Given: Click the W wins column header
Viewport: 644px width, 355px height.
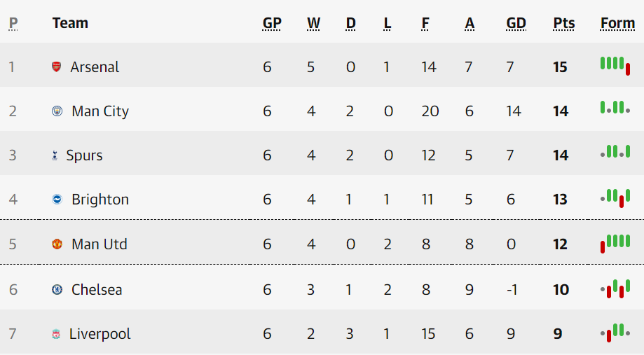Looking at the screenshot, I should [x=313, y=23].
